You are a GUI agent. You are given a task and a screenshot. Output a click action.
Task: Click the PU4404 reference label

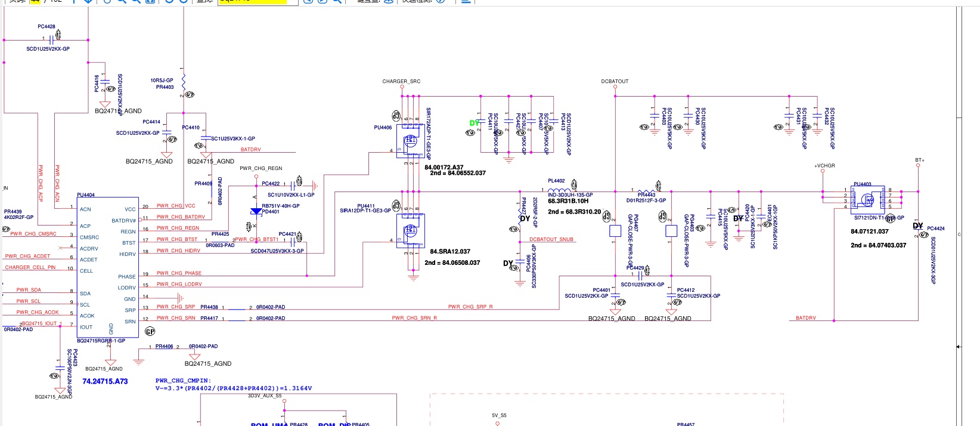tap(86, 195)
